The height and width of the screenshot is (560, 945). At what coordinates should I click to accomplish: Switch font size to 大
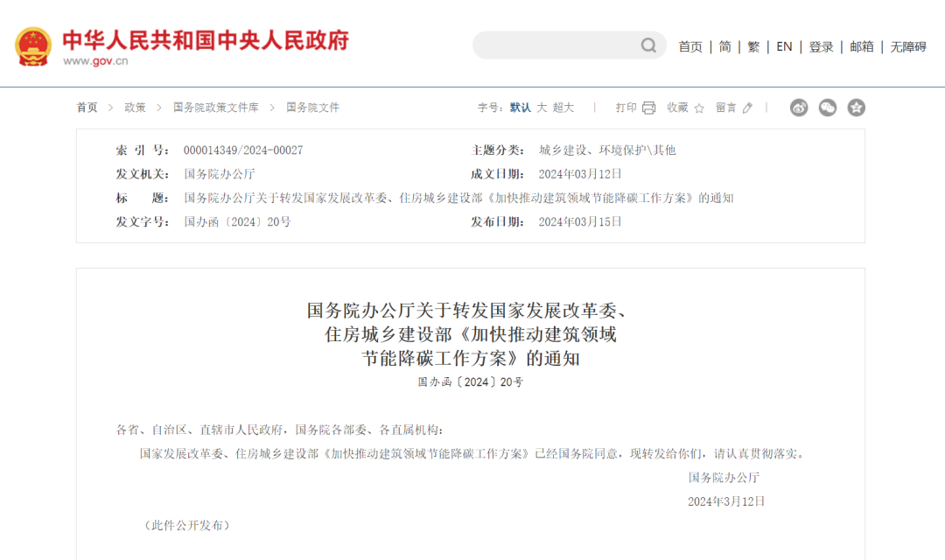[x=542, y=108]
